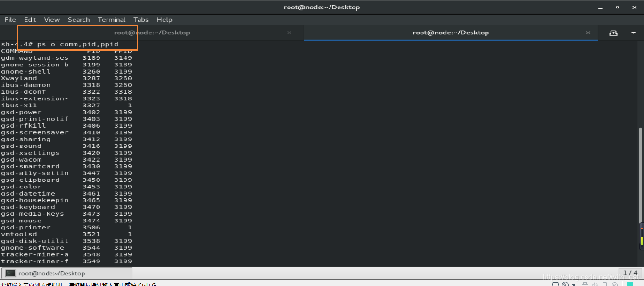This screenshot has width=644, height=286.
Task: Expand the tab list dropdown arrow
Action: click(x=633, y=33)
